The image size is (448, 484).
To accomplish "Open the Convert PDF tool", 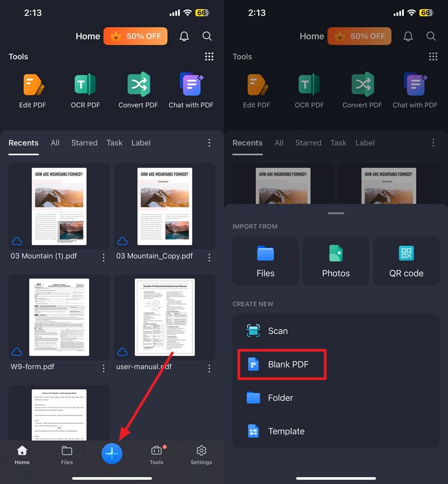I will click(138, 90).
